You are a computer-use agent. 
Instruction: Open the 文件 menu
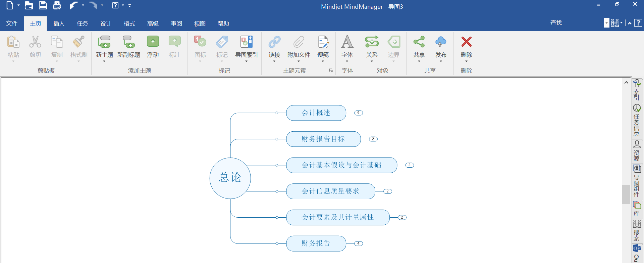coord(12,24)
